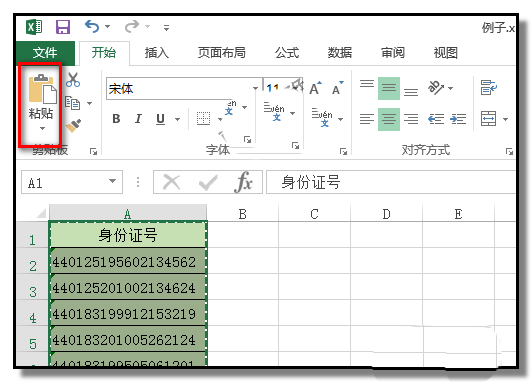The height and width of the screenshot is (382, 532).
Task: Click the text orientation icon
Action: pos(436,88)
